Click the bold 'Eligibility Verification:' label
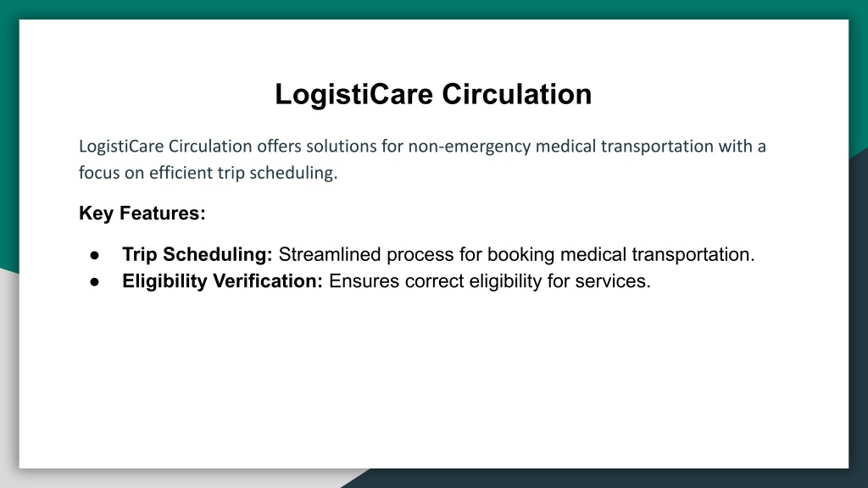 (x=223, y=281)
